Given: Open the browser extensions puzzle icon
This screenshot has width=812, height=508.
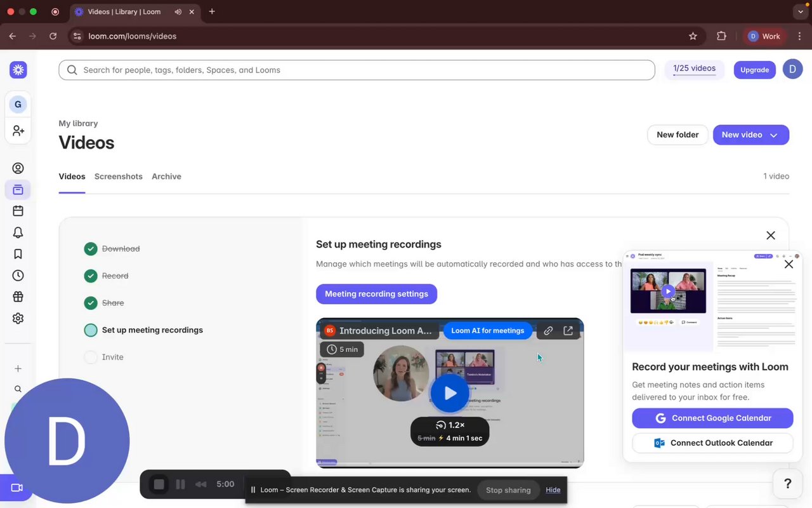Looking at the screenshot, I should pyautogui.click(x=721, y=36).
